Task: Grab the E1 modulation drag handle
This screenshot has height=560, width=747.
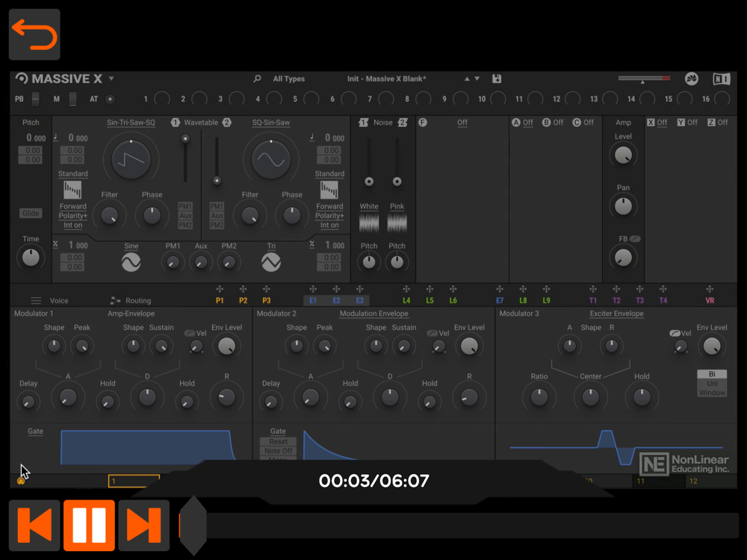Action: tap(313, 289)
